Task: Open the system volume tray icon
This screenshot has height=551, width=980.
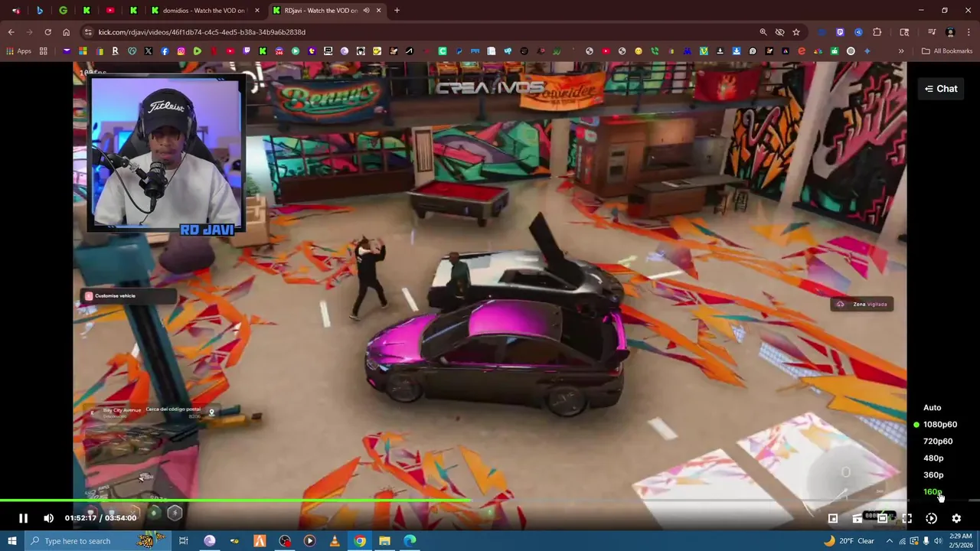Action: [938, 541]
